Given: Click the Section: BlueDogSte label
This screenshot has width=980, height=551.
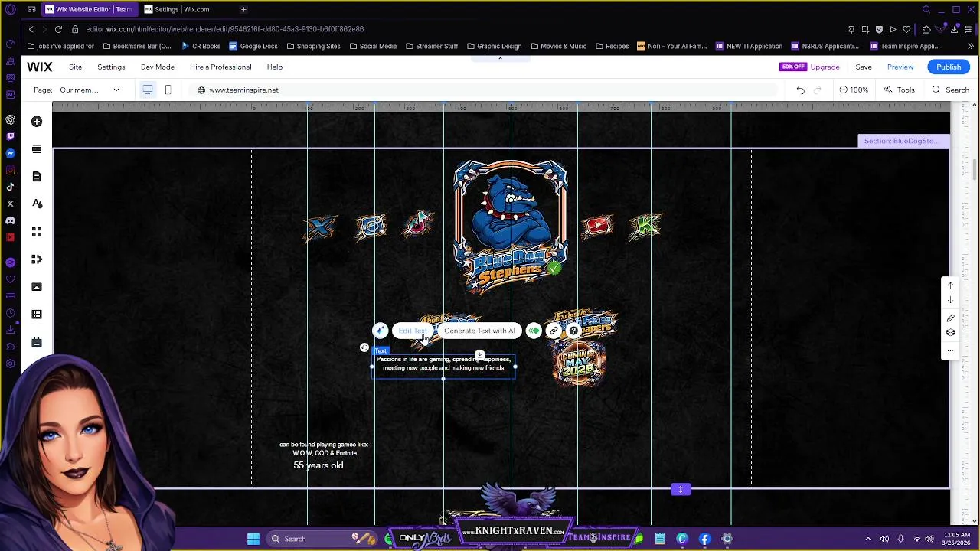Looking at the screenshot, I should point(903,141).
